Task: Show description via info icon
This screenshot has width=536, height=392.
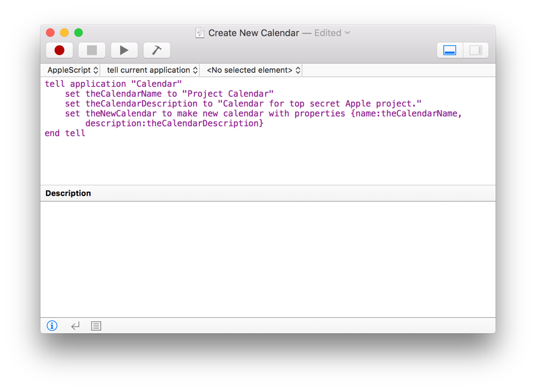Action: [52, 326]
